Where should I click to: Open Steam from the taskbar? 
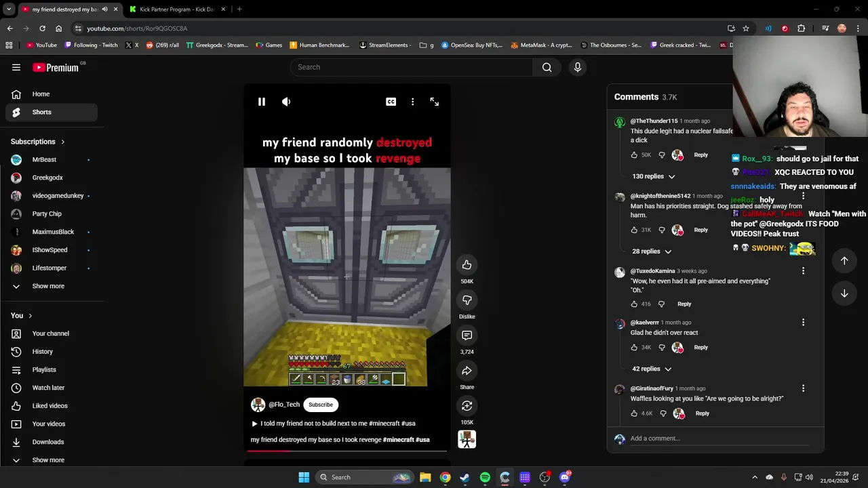click(x=465, y=477)
